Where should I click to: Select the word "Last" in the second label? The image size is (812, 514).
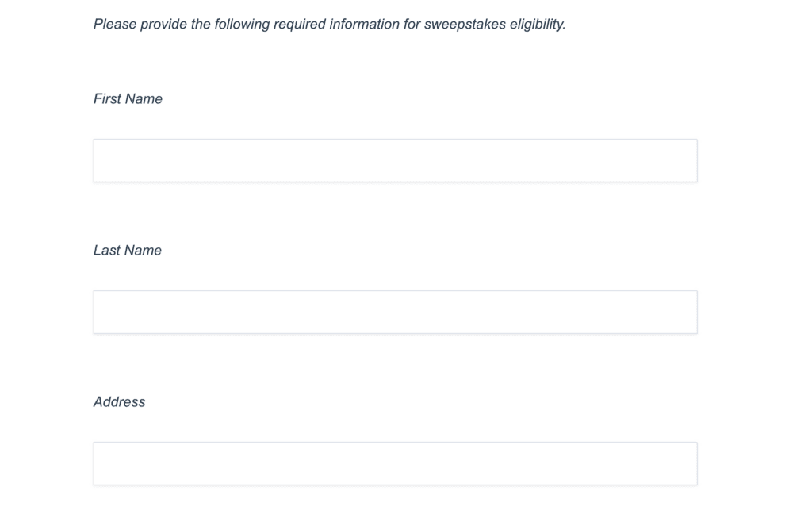point(107,251)
